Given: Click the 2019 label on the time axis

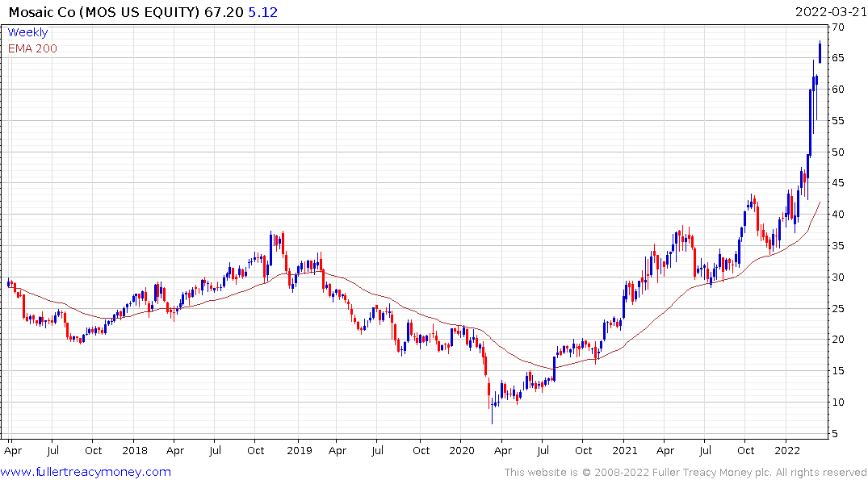Looking at the screenshot, I should (x=300, y=450).
